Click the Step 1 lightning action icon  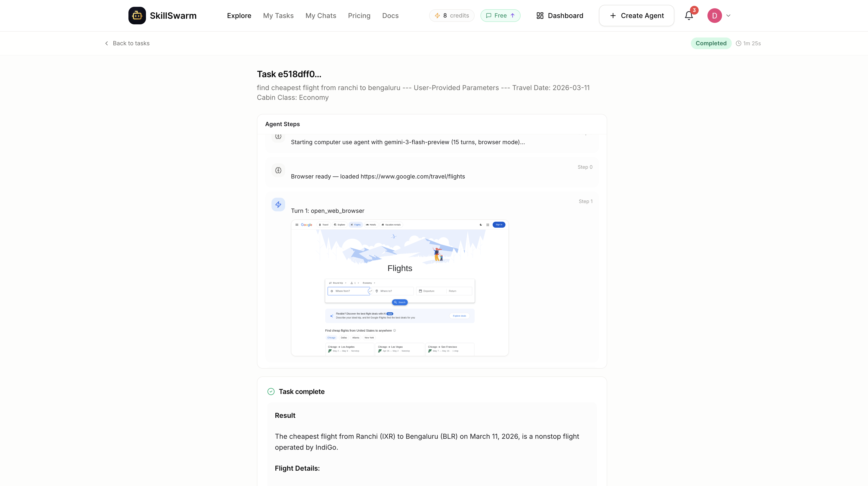pyautogui.click(x=278, y=205)
